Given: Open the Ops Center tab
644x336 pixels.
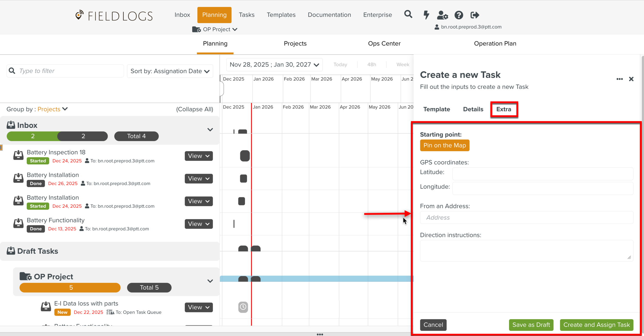Looking at the screenshot, I should 384,44.
